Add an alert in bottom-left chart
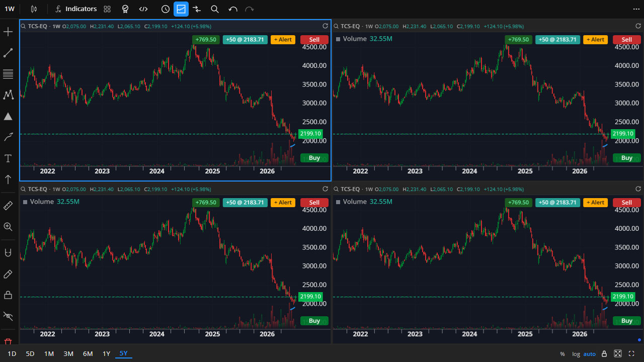This screenshot has width=644, height=362. click(283, 203)
